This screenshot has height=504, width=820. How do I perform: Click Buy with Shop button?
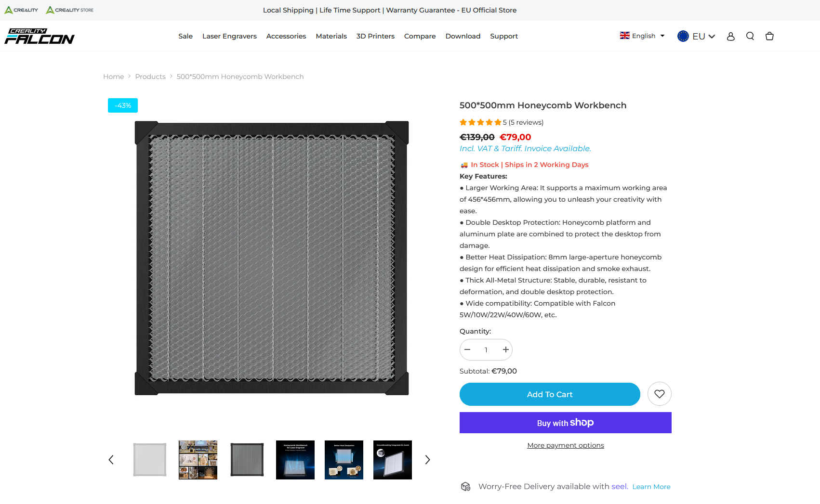(x=566, y=423)
